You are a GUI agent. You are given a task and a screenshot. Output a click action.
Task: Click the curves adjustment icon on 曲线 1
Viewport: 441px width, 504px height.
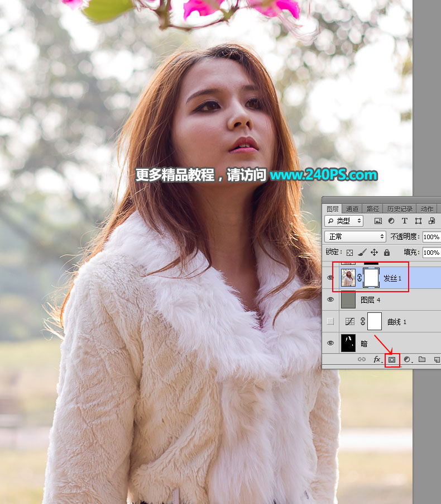350,321
